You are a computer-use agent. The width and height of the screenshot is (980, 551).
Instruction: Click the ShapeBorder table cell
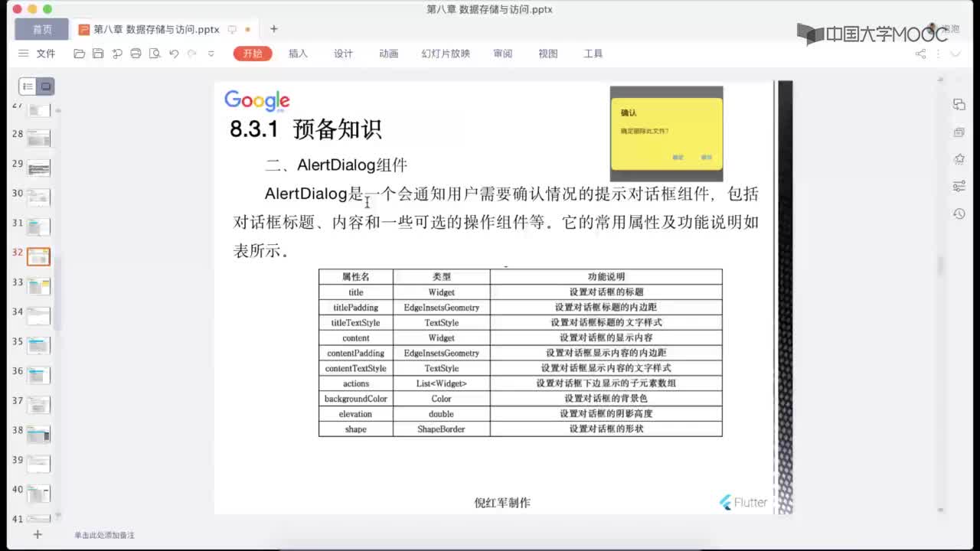pyautogui.click(x=442, y=429)
